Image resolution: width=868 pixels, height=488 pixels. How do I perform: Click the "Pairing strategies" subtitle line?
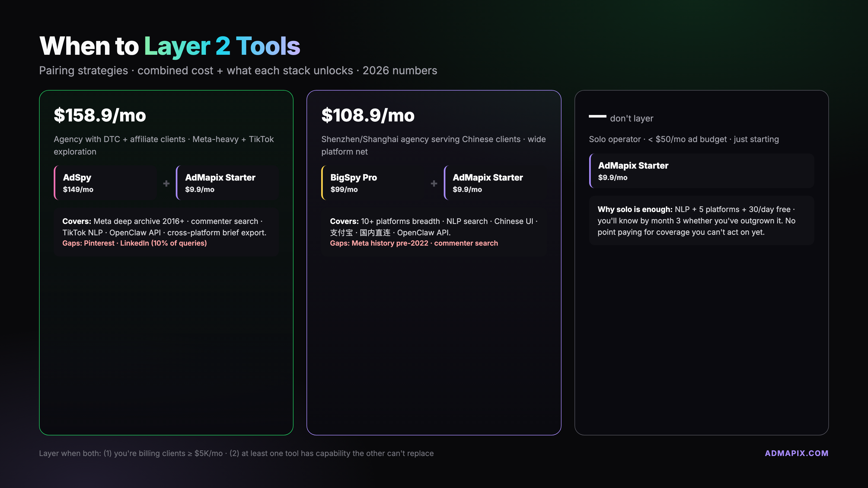[238, 70]
